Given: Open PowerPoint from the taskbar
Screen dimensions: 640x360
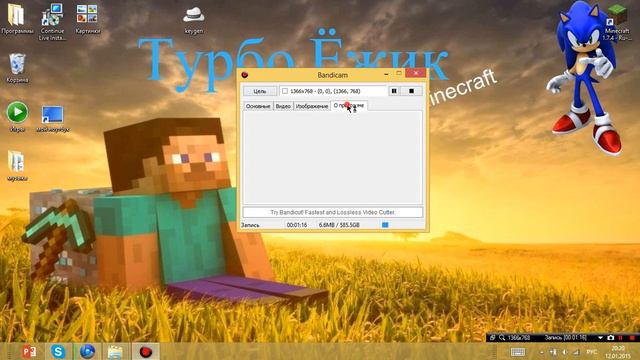Looking at the screenshot, I should pos(29,351).
